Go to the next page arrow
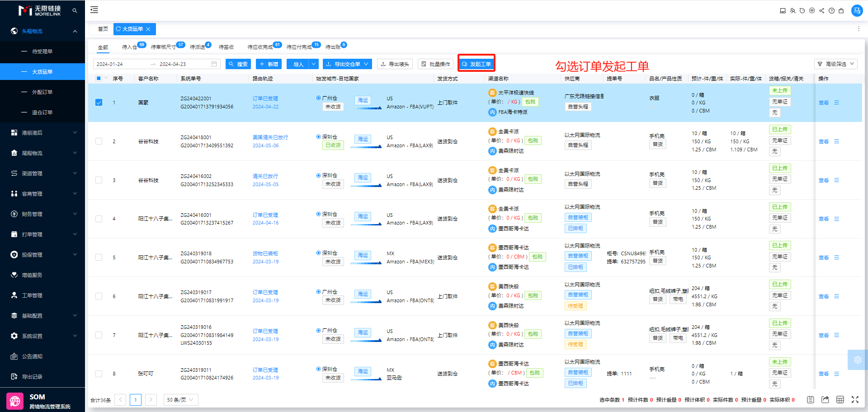 151,400
